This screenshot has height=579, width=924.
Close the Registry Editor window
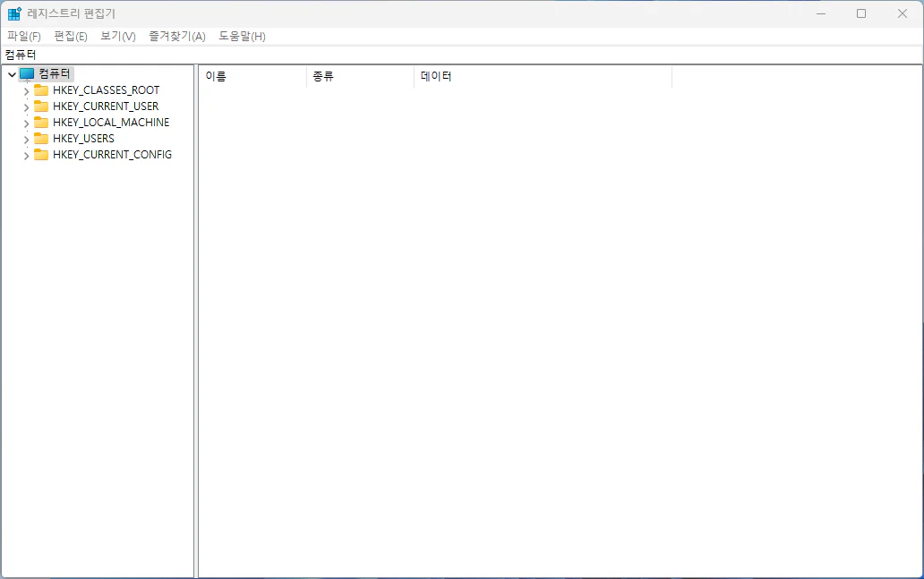[x=903, y=13]
